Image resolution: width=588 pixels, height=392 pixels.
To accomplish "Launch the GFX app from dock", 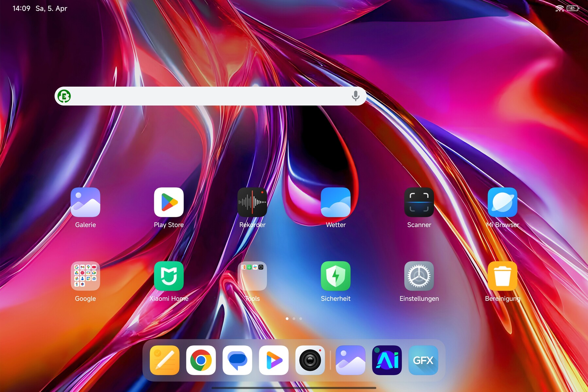I will pos(423,360).
